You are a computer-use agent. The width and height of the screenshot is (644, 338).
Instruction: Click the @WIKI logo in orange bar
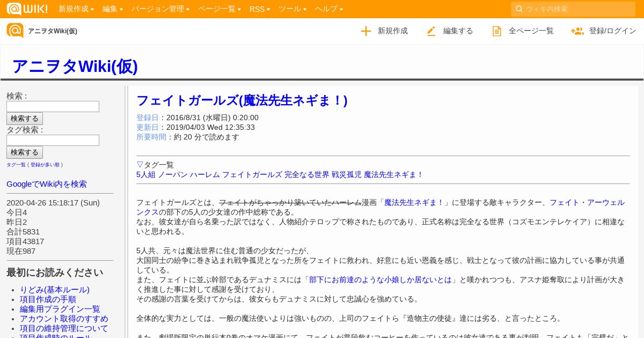[x=27, y=9]
